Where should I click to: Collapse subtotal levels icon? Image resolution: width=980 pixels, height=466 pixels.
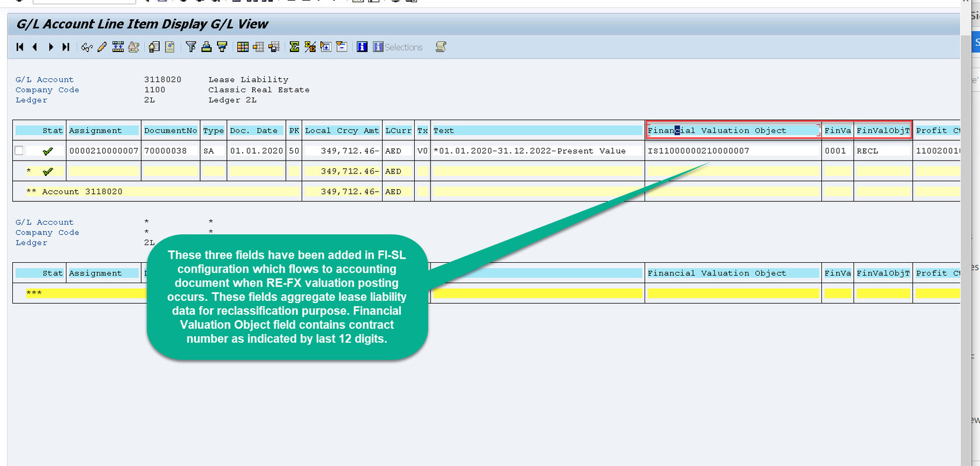(342, 47)
